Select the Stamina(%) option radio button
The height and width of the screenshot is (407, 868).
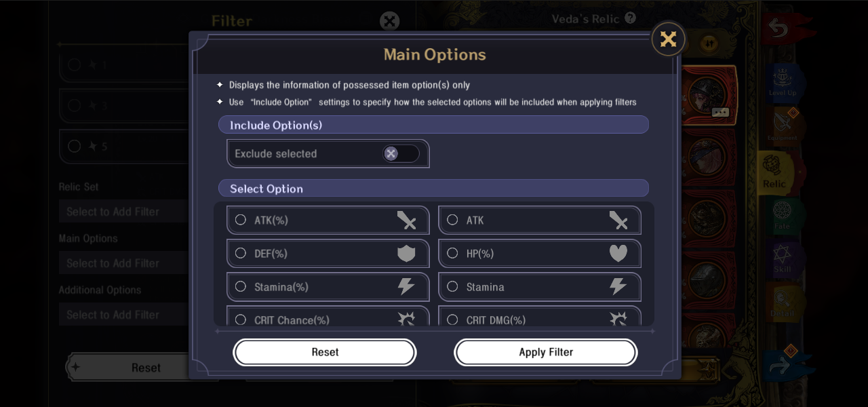click(x=241, y=287)
